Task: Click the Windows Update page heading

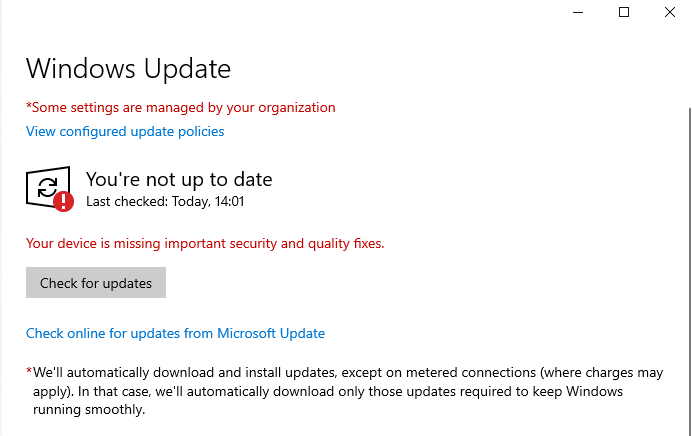Action: 128,68
